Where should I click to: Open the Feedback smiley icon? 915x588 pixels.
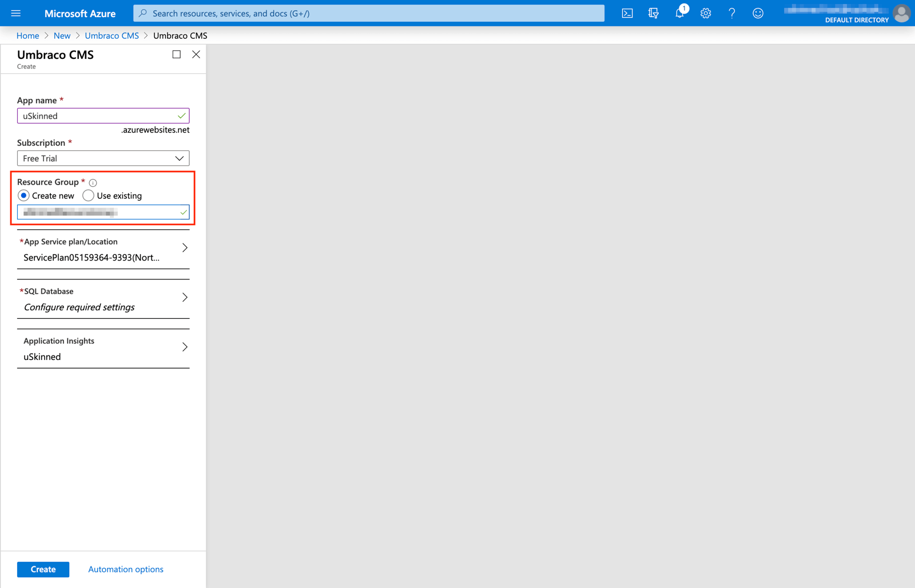(758, 13)
